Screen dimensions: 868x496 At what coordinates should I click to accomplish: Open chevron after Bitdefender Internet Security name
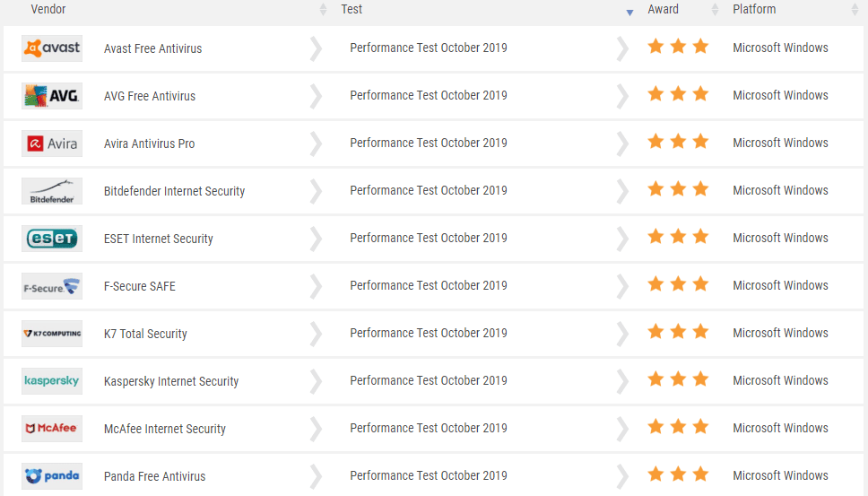(316, 192)
